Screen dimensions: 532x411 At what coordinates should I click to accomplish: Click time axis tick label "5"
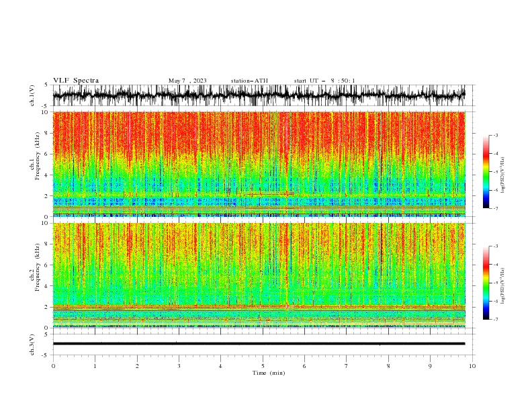(263, 366)
